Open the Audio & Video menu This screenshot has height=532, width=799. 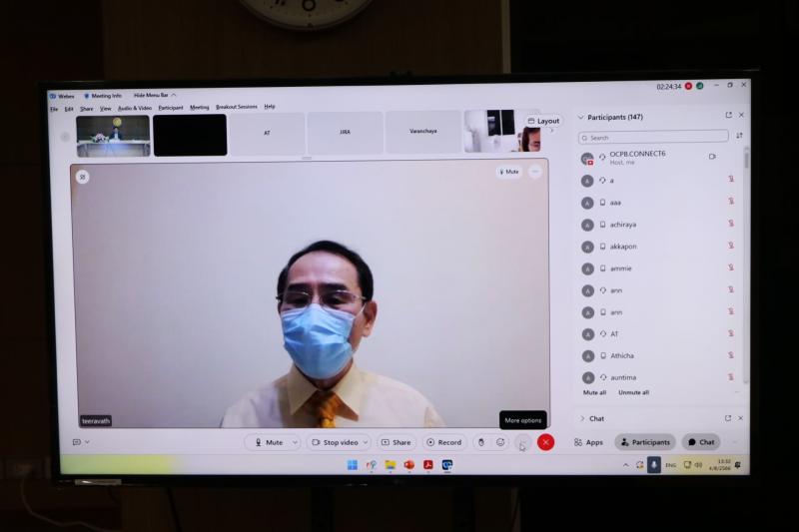[135, 108]
